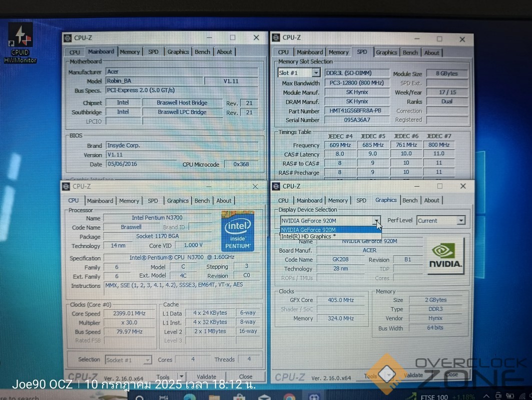Switch to SPD tab in the Mainboard window
Image resolution: width=532 pixels, height=400 pixels.
153,52
